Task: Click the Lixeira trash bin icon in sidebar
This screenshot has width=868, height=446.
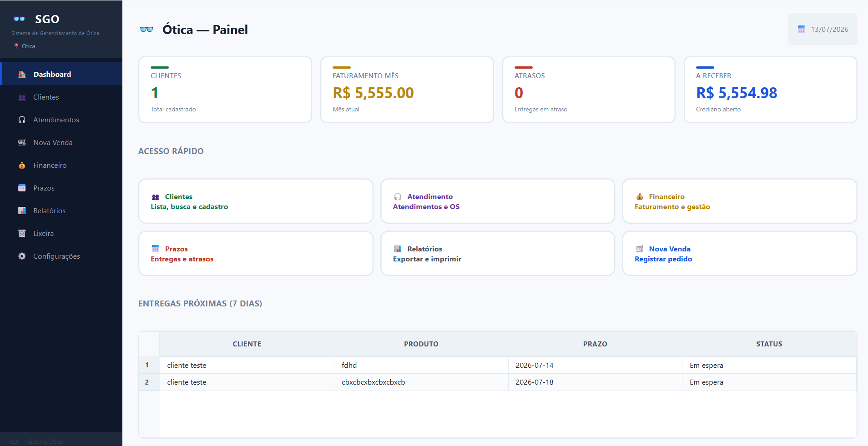Action: [x=22, y=234]
